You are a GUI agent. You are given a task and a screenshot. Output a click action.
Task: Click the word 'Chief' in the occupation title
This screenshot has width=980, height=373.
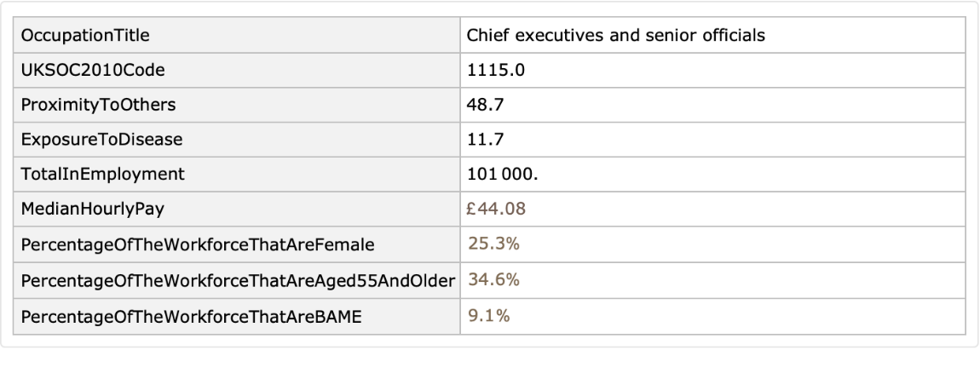487,38
